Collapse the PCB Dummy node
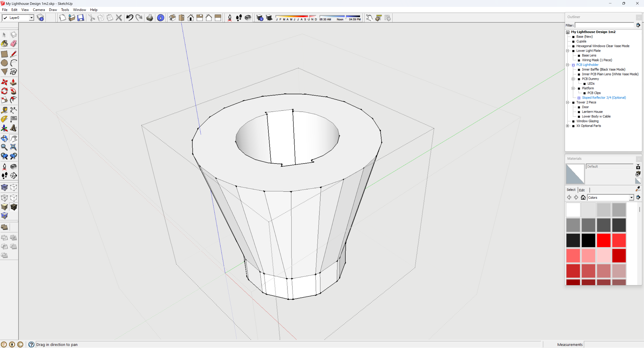 (573, 79)
